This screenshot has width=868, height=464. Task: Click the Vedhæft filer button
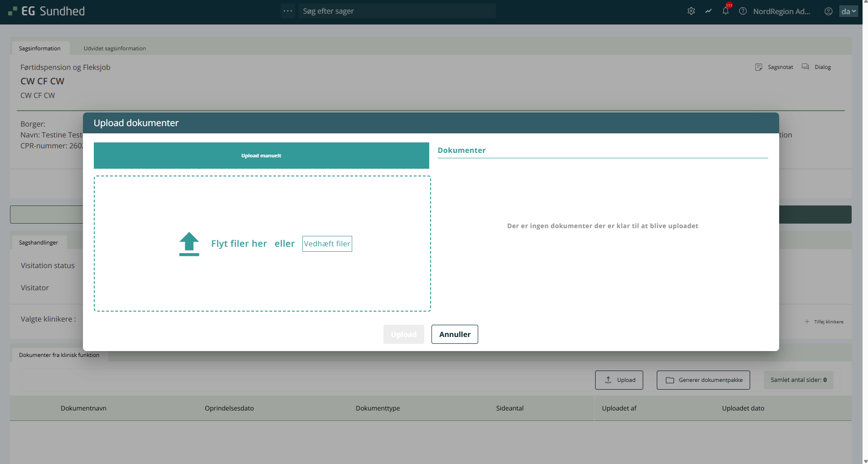(x=327, y=244)
